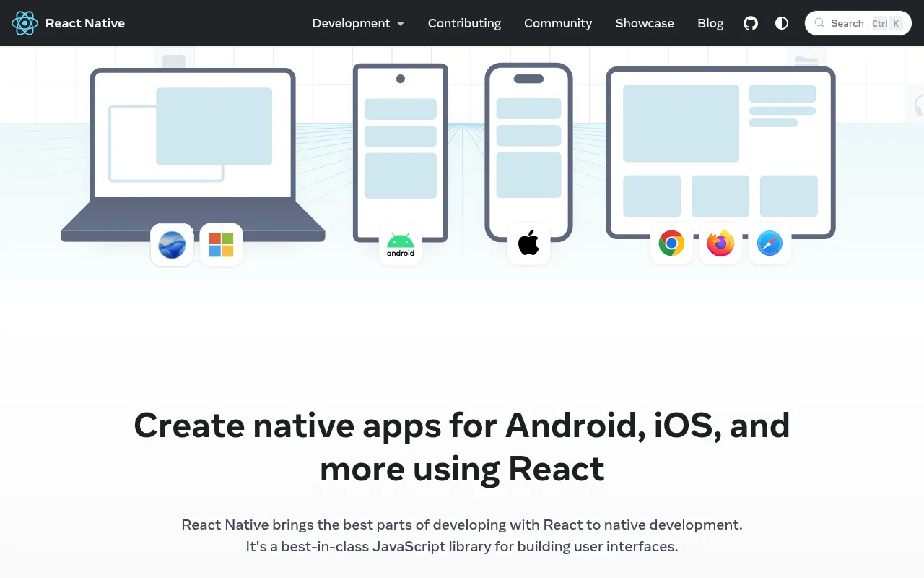The width and height of the screenshot is (924, 578).
Task: Visit the Blog nav link
Action: tap(710, 23)
